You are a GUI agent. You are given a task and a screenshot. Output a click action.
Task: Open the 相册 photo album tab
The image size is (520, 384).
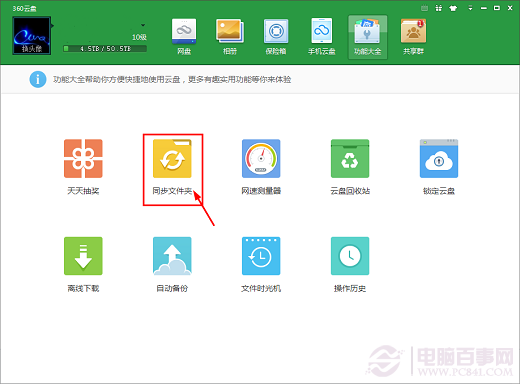tap(230, 37)
